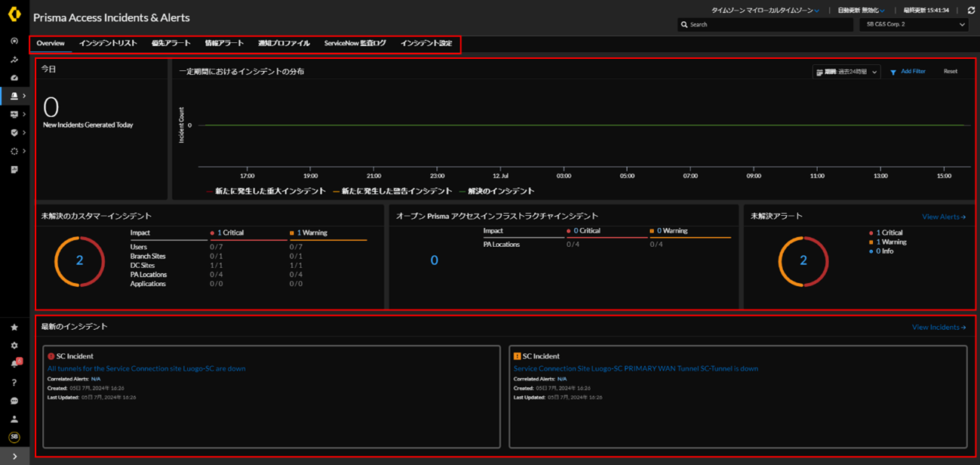Viewport: 980px width, 465px height.
Task: Open the 自動更新 無効化 auto-refresh dropdown
Action: pos(861,11)
